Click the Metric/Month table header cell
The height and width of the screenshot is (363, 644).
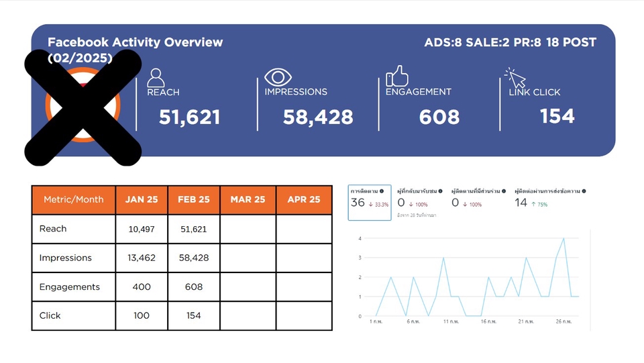74,199
